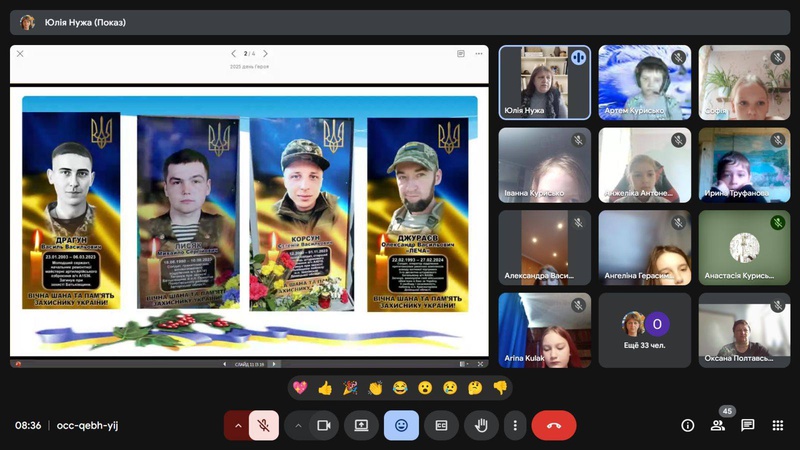Select Артем Курисько video tile
The image size is (800, 450).
[x=644, y=83]
